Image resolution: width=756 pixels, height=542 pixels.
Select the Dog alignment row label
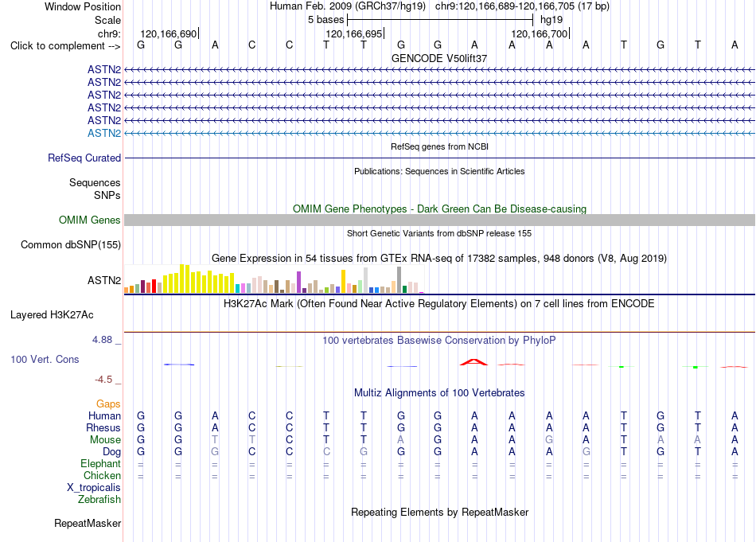(112, 452)
